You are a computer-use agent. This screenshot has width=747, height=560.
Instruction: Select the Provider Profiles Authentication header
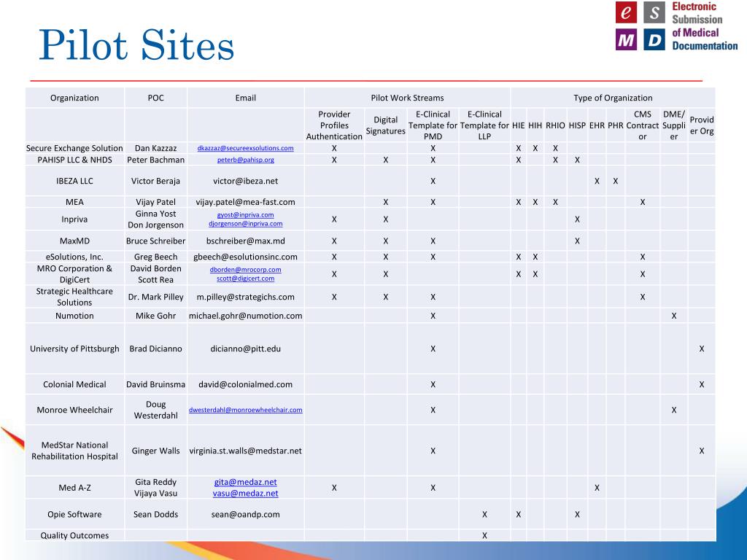click(334, 125)
